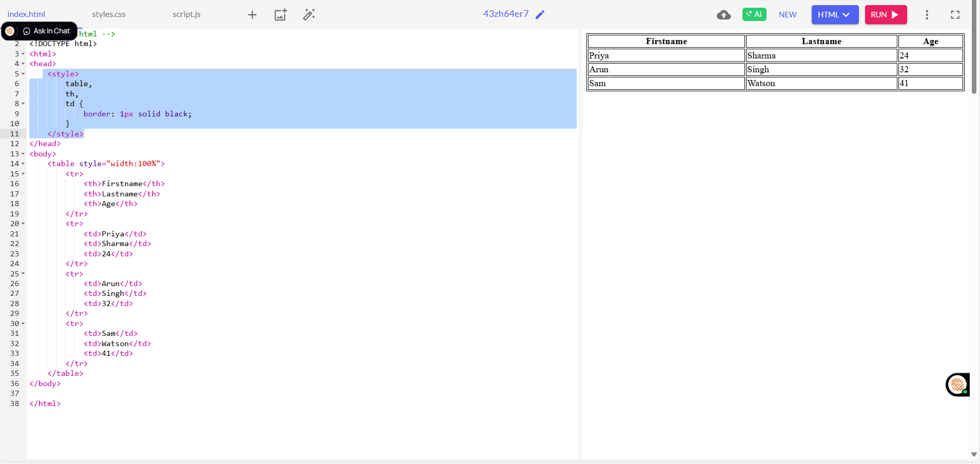Toggle fullscreen mode icon
Image resolution: width=980 pixels, height=464 pixels.
[x=955, y=15]
